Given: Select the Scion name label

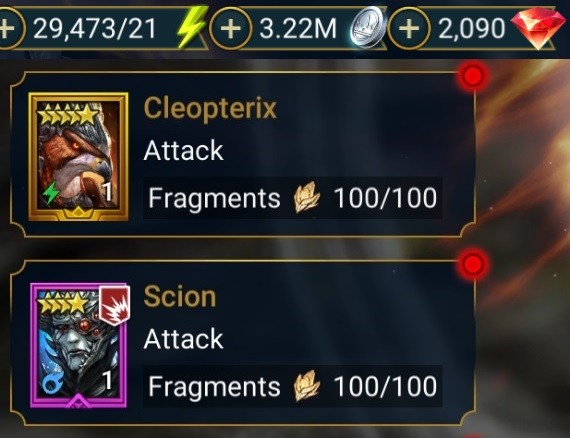Looking at the screenshot, I should pyautogui.click(x=180, y=297).
